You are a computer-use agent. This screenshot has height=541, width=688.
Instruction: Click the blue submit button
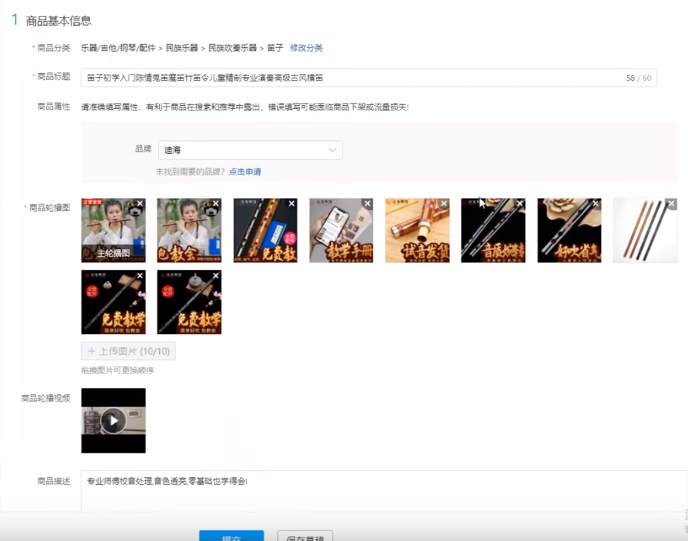pos(232,536)
